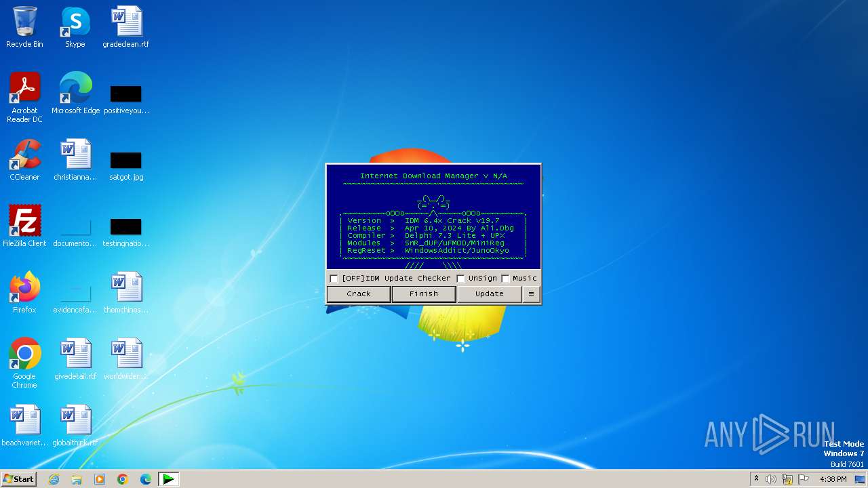Select the CCleaner desktop shortcut
This screenshot has width=868, height=488.
click(x=24, y=160)
